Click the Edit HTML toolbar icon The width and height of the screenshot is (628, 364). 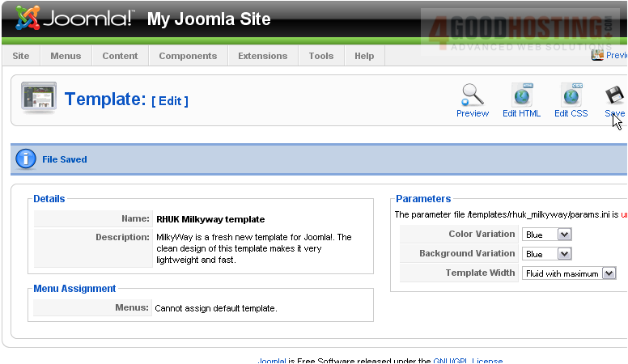click(521, 95)
